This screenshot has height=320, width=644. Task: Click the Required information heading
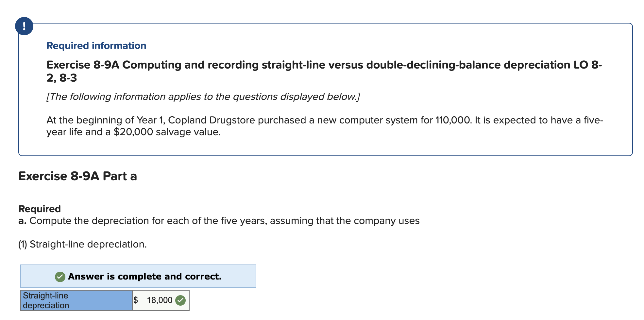[96, 45]
